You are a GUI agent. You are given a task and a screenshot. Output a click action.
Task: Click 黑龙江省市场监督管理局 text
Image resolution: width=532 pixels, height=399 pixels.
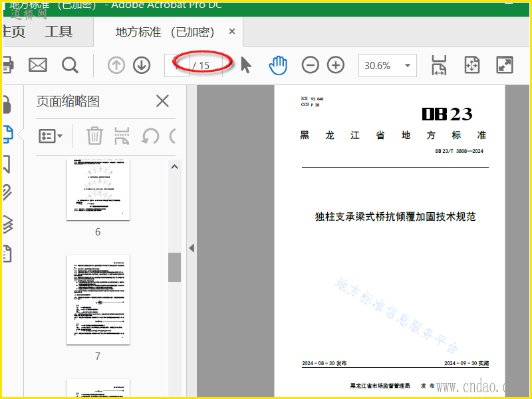[380, 386]
